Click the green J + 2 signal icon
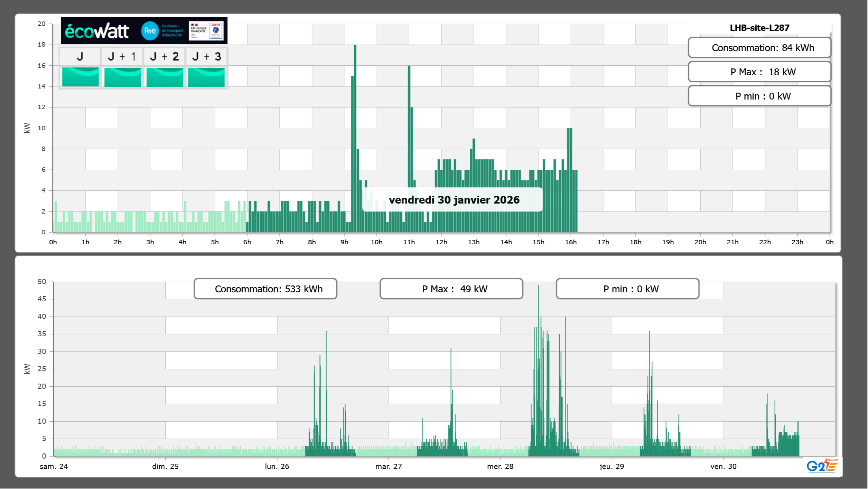This screenshot has height=489, width=868. (x=165, y=77)
